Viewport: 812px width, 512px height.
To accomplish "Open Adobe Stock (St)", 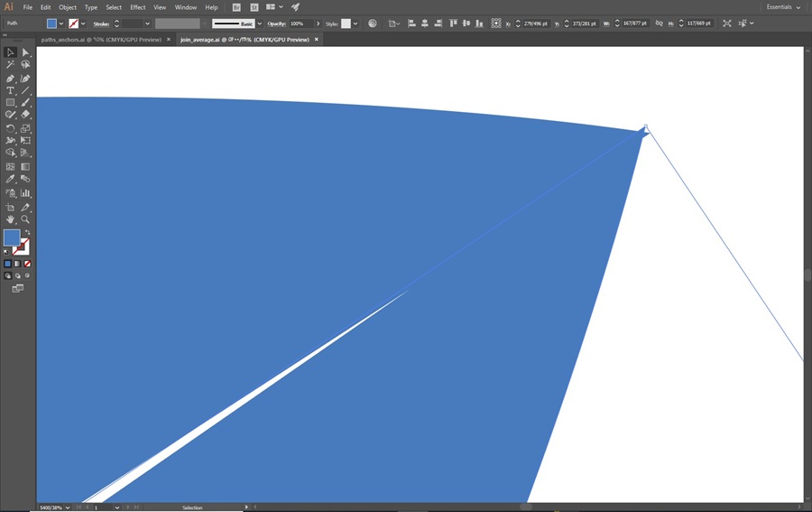I will 254,7.
